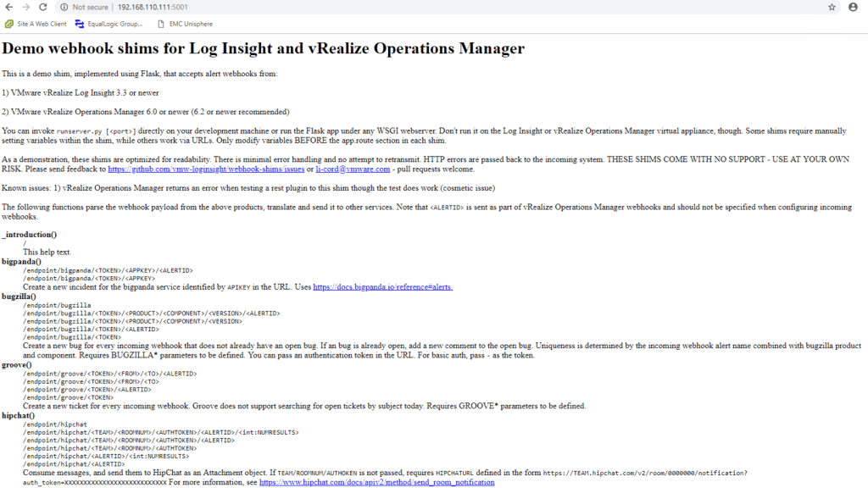This screenshot has width=868, height=488.
Task: Reload the current page
Action: 42,7
